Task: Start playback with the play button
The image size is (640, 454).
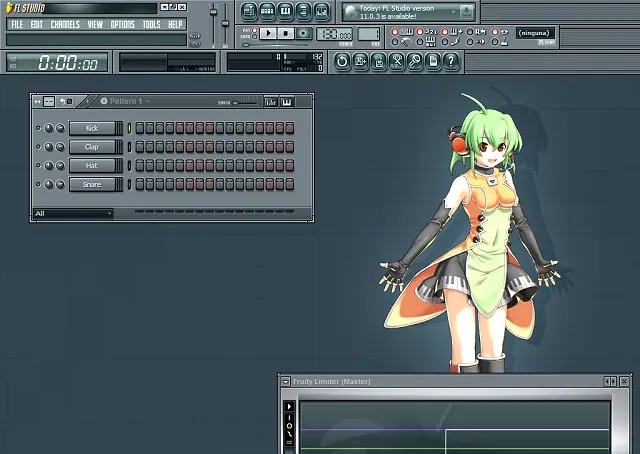Action: (x=268, y=33)
